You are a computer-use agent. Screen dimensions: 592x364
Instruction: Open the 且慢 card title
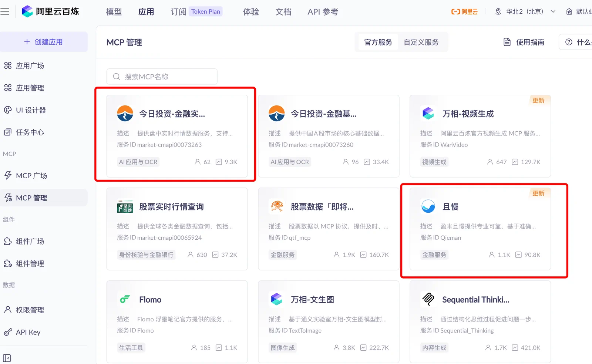tap(450, 206)
